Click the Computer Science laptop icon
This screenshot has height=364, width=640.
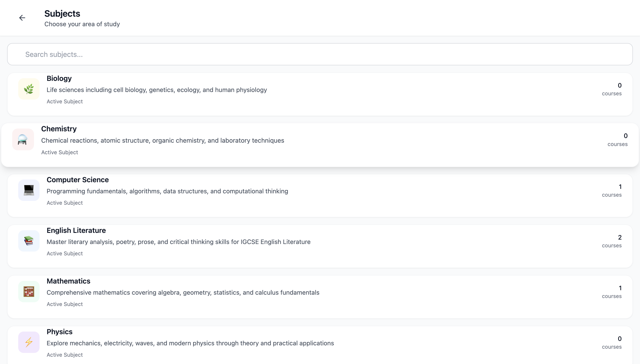point(29,190)
